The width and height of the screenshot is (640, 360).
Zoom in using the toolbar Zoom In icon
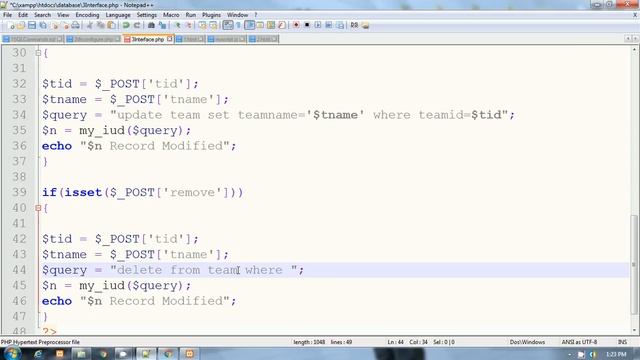click(178, 25)
